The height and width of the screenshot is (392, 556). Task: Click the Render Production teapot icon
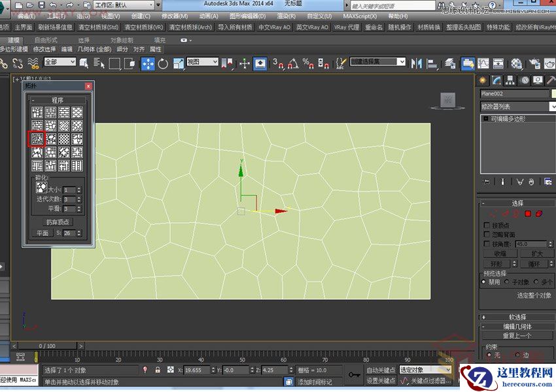(549, 63)
